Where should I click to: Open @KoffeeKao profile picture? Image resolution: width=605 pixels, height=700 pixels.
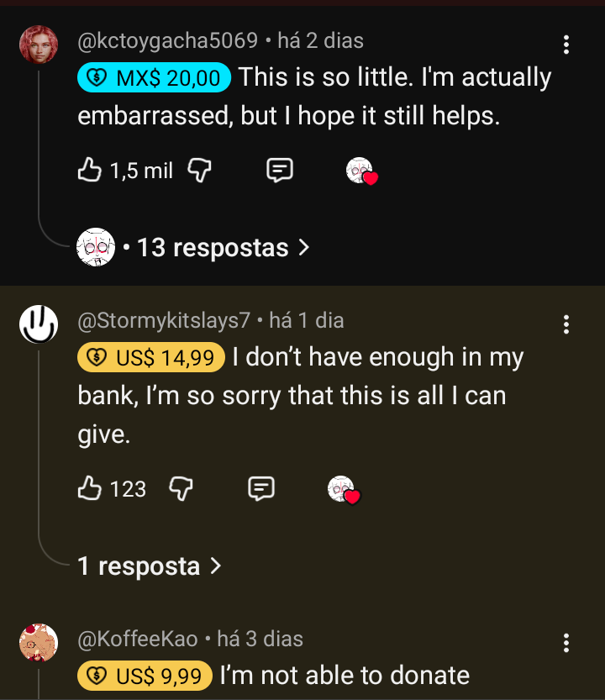tap(39, 643)
